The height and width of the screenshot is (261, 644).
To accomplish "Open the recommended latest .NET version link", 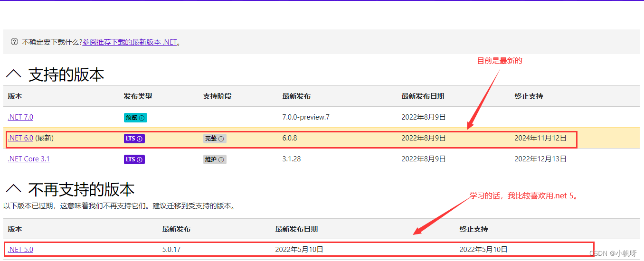I will (130, 42).
